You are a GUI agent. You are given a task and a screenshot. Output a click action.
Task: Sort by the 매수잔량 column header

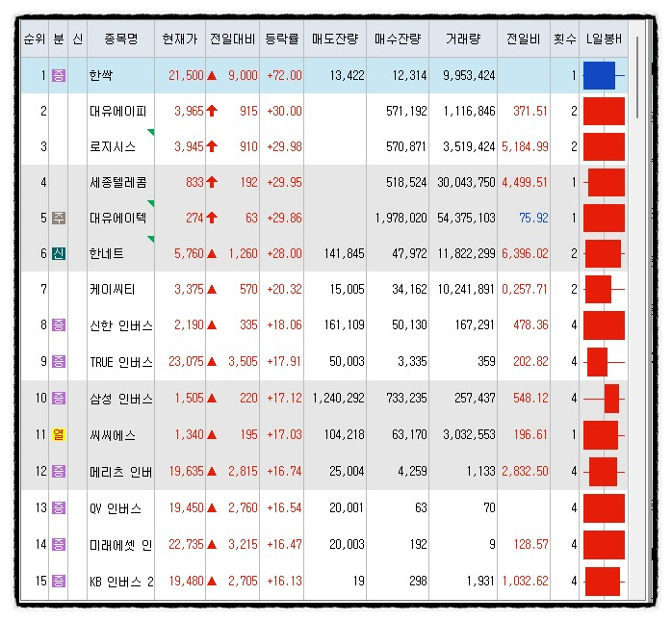coord(398,39)
